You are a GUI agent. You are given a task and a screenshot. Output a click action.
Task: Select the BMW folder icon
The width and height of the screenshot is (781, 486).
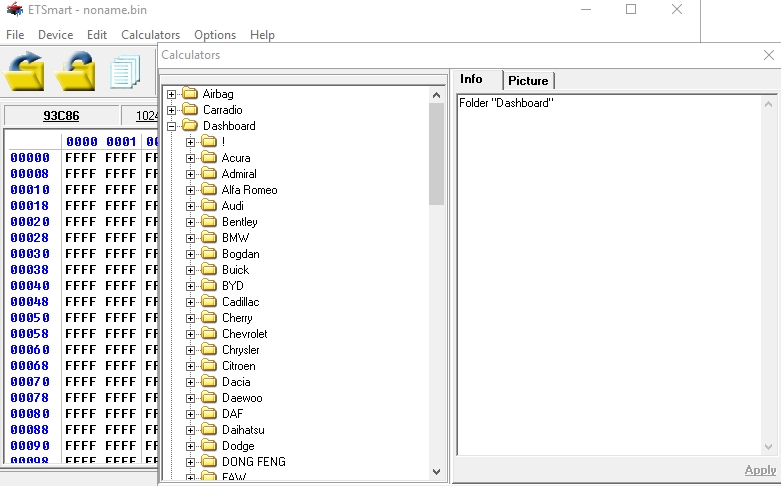tap(208, 238)
